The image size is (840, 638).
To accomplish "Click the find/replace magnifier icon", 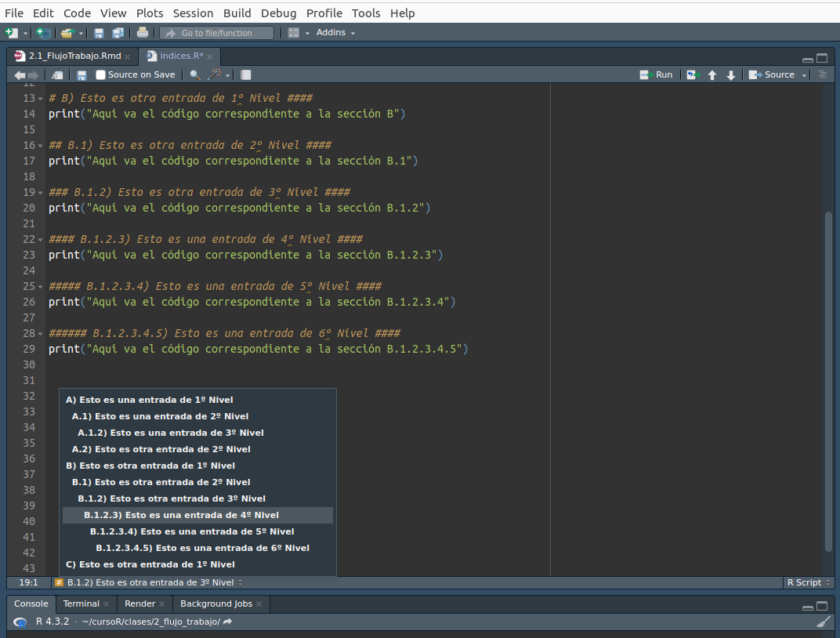I will coord(194,75).
